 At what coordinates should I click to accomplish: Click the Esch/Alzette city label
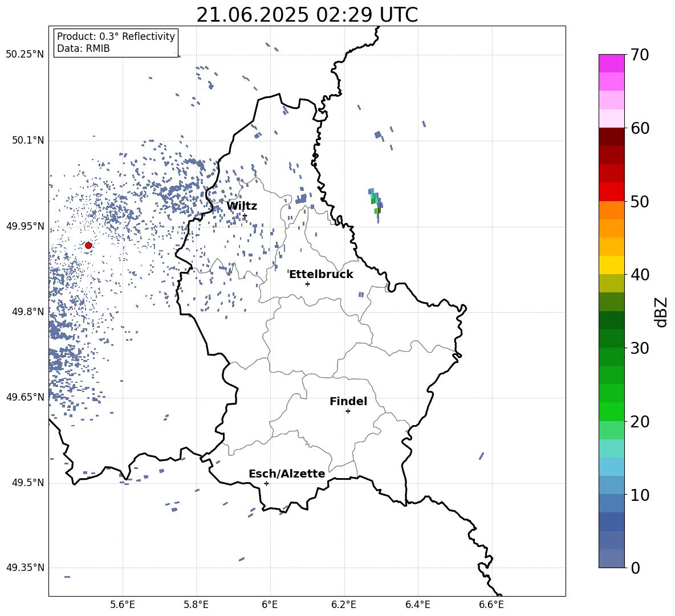point(287,474)
